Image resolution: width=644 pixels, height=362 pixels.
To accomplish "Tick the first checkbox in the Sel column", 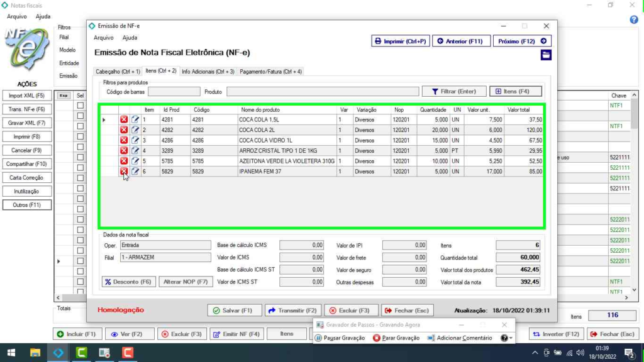I will point(80,106).
